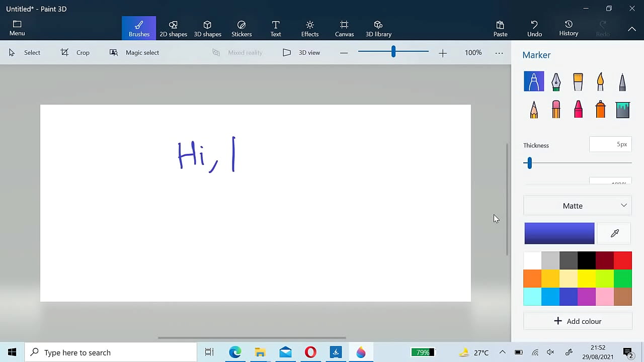Activate the Crop tool
The image size is (644, 362).
point(75,52)
